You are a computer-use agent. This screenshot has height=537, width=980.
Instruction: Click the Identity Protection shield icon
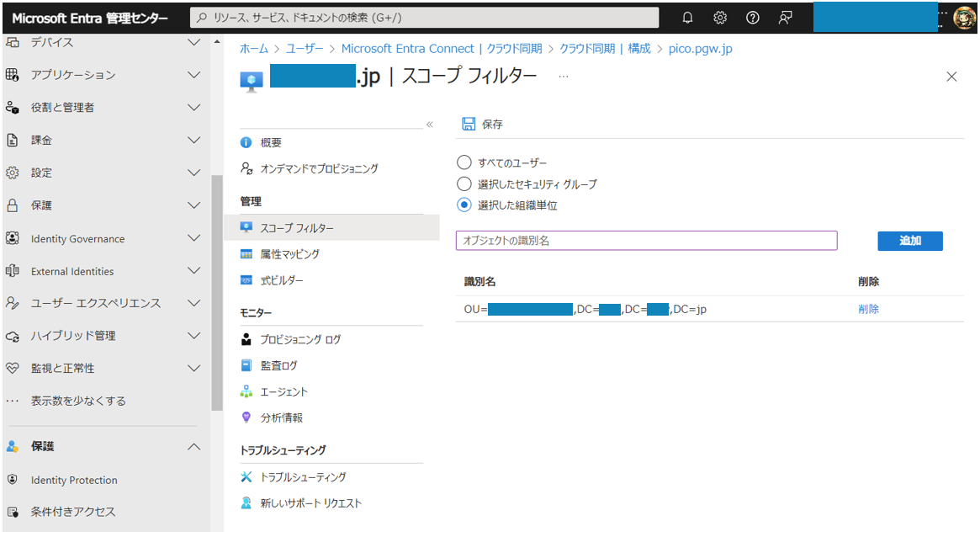tap(13, 480)
